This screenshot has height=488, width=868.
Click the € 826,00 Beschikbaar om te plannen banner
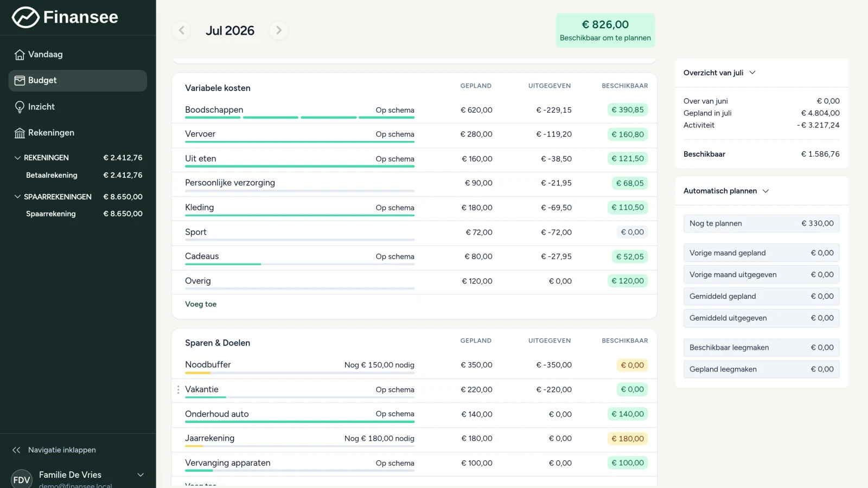click(605, 30)
